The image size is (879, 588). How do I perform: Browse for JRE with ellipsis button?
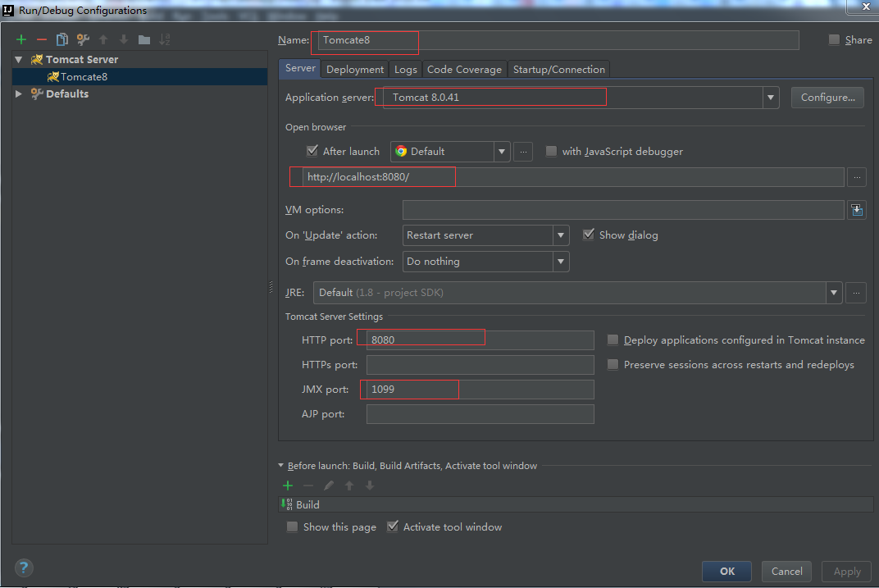click(x=856, y=293)
